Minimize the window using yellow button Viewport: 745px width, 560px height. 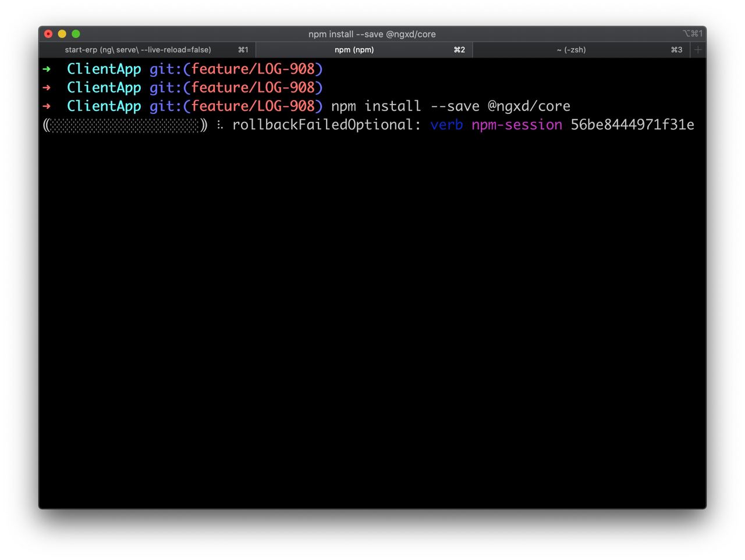[x=62, y=34]
